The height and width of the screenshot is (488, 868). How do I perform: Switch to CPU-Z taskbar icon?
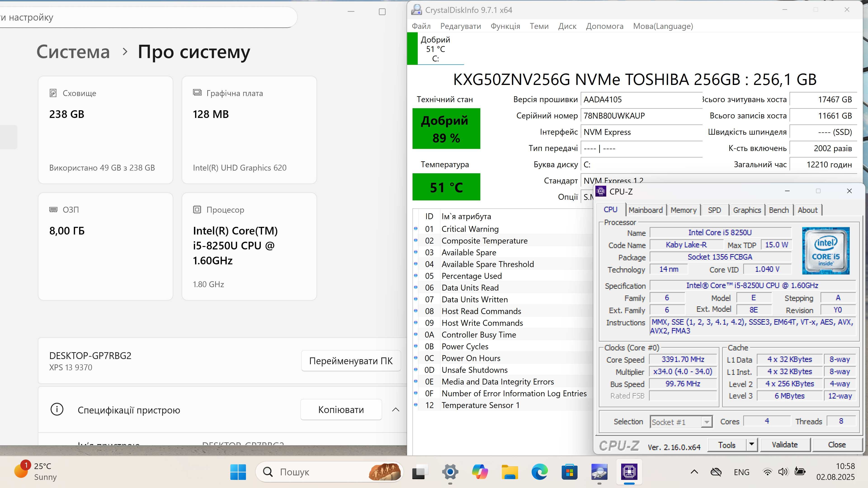629,472
